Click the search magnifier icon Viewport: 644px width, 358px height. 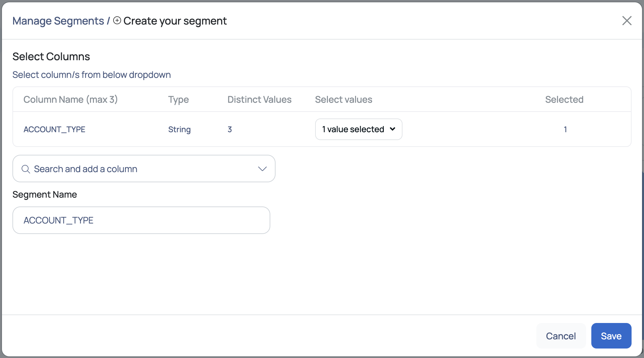click(26, 169)
